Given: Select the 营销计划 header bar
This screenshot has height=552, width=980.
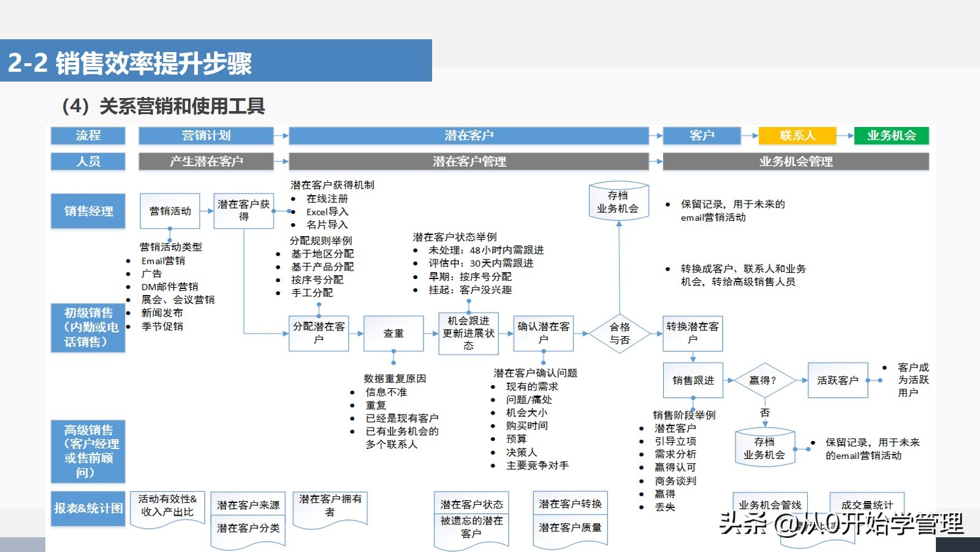Looking at the screenshot, I should (206, 136).
